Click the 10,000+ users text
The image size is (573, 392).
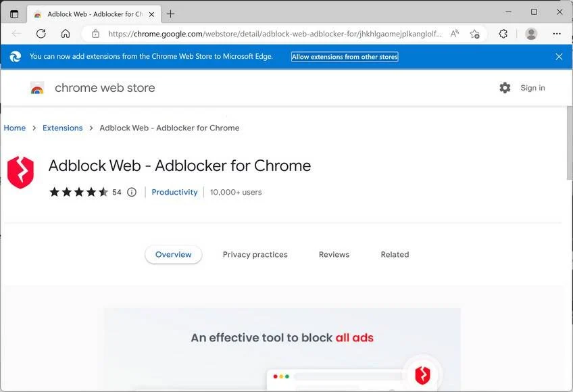[x=236, y=192]
